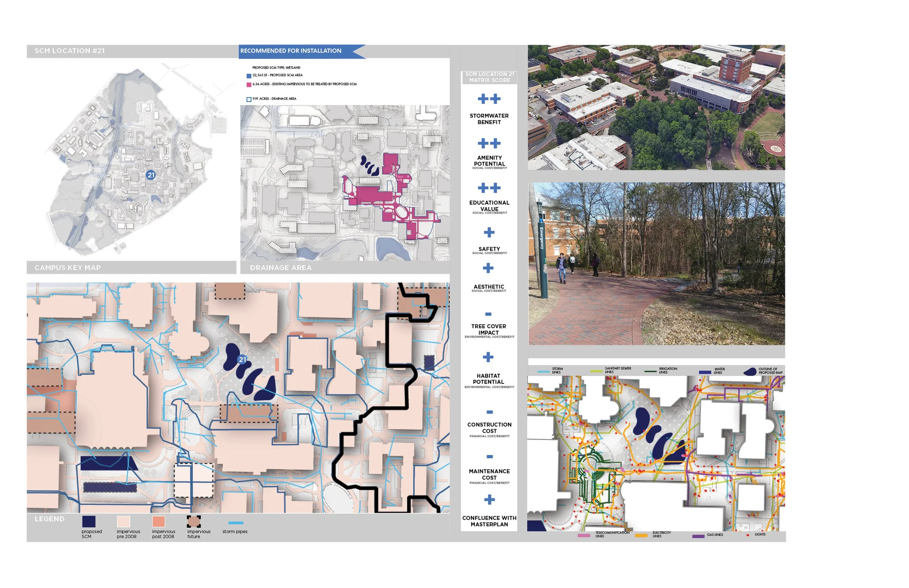909x588 pixels.
Task: Click the SCM Location #21 header
Action: (69, 51)
